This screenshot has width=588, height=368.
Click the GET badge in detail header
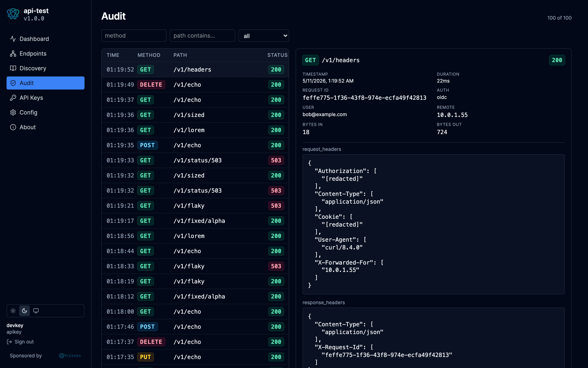click(x=310, y=60)
